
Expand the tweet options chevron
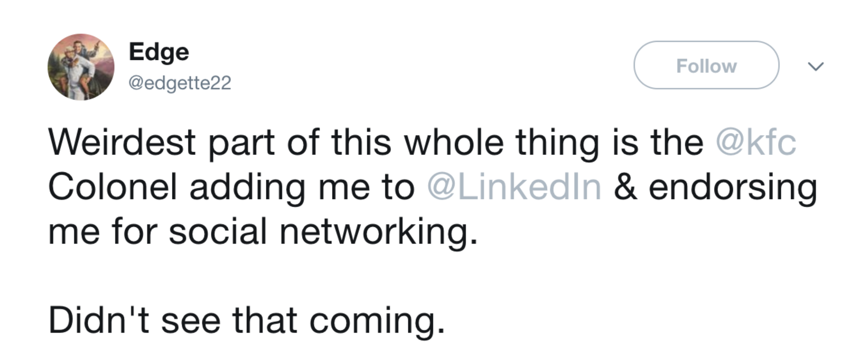coord(816,66)
